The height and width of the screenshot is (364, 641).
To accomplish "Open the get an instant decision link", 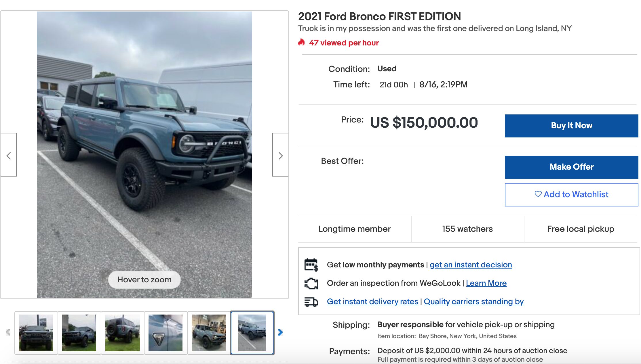I will coord(471,265).
